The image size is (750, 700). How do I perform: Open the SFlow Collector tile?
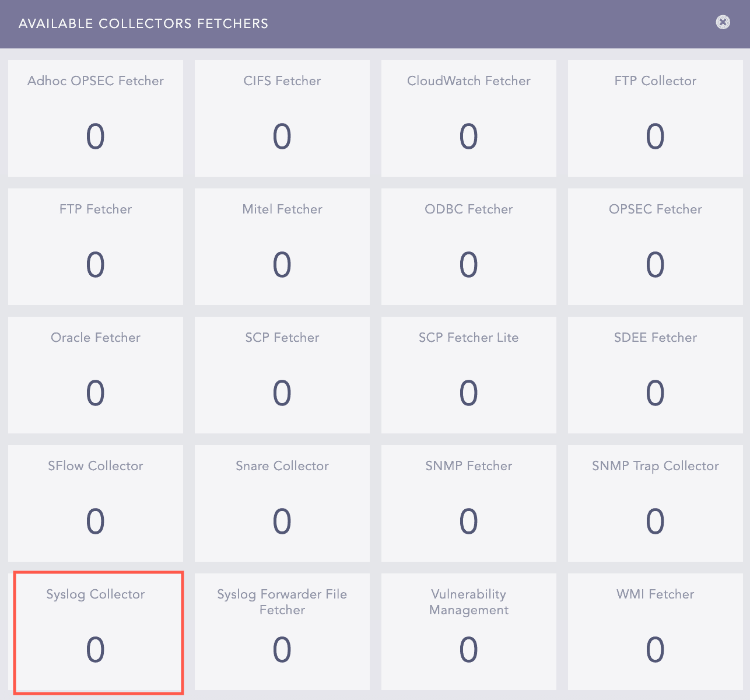[x=95, y=503]
